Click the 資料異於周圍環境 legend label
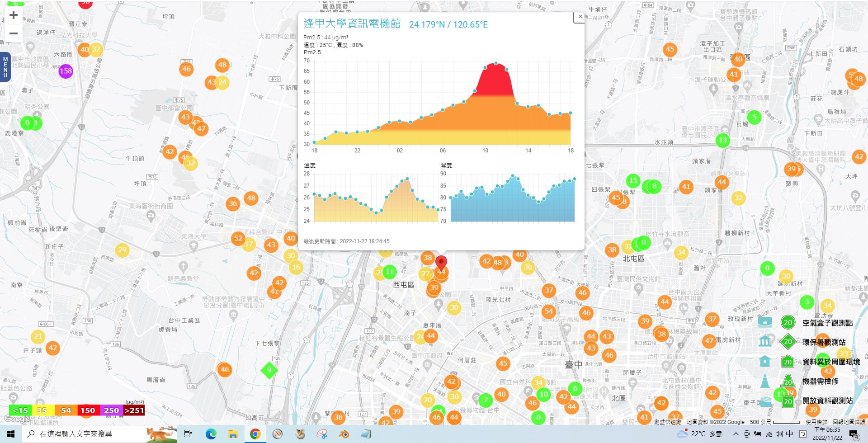Viewport: 868px width, 443px height. pos(831,362)
